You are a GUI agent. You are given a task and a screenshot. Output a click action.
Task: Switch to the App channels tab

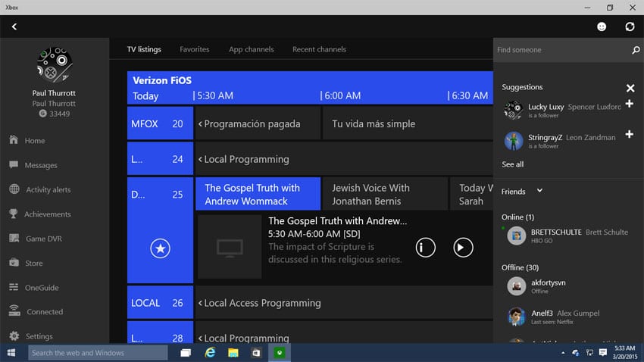point(252,50)
